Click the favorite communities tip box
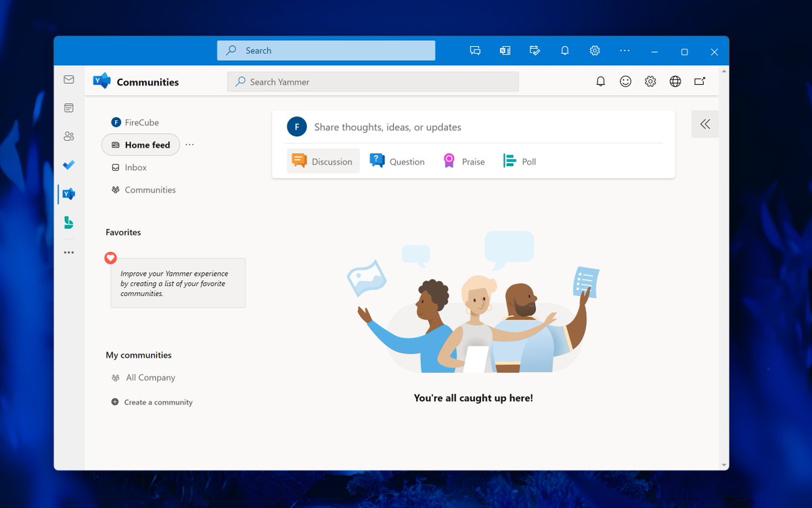Image resolution: width=812 pixels, height=508 pixels. pyautogui.click(x=178, y=283)
